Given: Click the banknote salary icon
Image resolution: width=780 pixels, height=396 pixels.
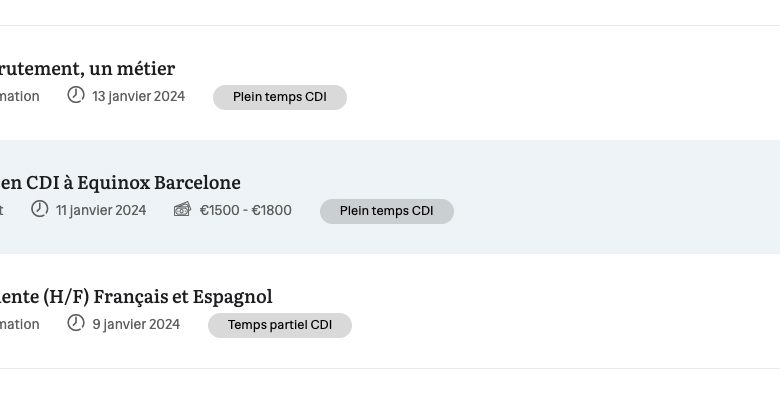Looking at the screenshot, I should coord(182,209).
